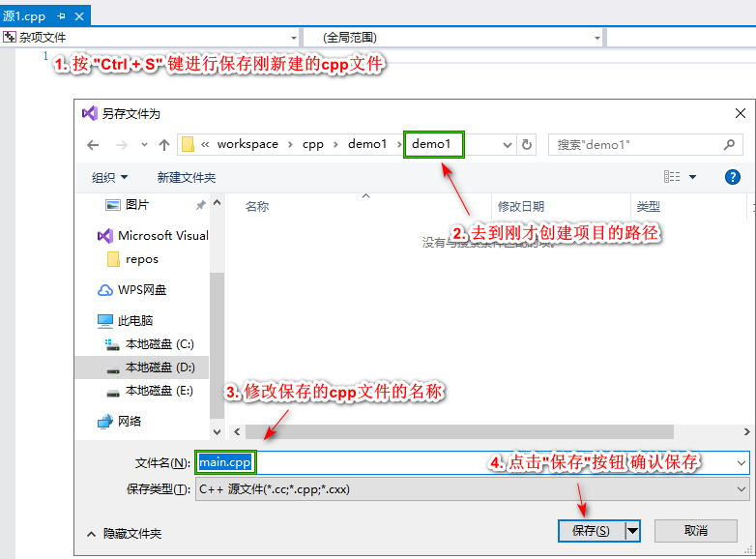756x559 pixels.
Task: Go up one folder level
Action: pyautogui.click(x=164, y=145)
